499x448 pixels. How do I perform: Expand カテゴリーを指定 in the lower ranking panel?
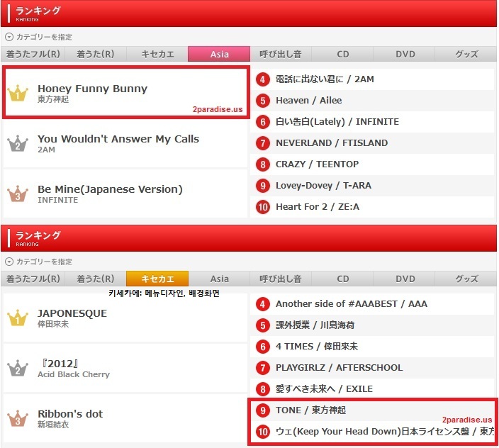[x=39, y=262]
